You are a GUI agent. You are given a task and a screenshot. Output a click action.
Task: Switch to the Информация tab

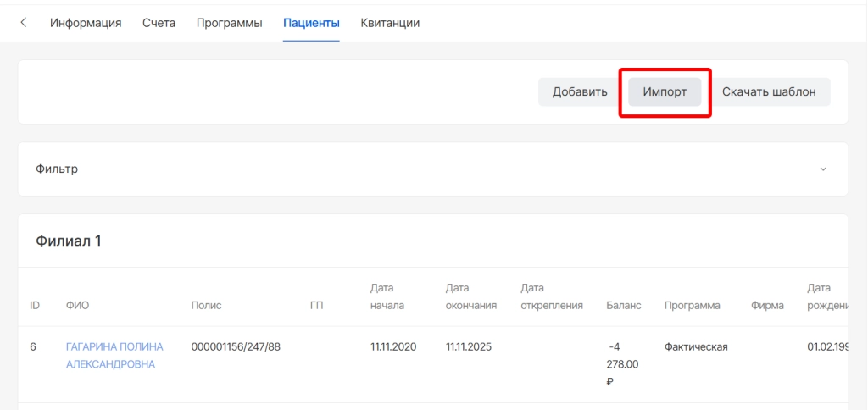[86, 23]
